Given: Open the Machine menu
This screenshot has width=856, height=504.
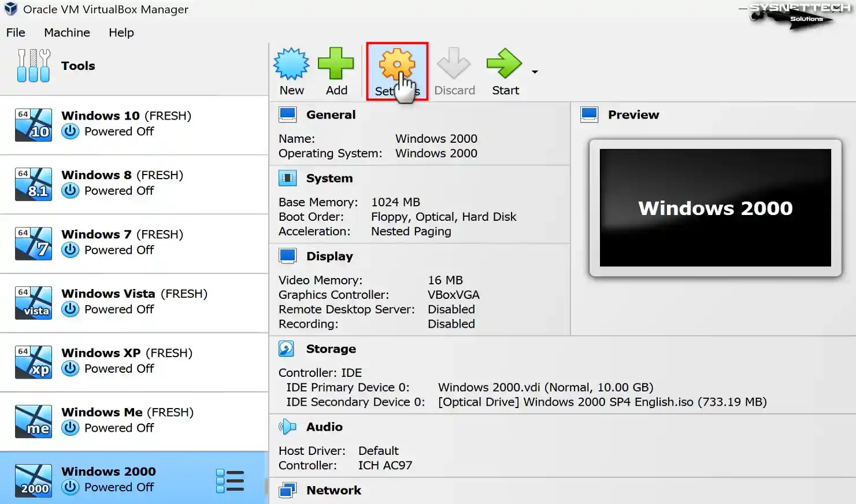Looking at the screenshot, I should coord(67,32).
